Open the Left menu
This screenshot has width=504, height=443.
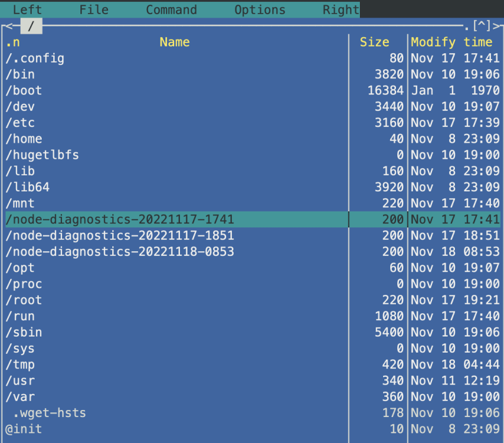point(27,10)
